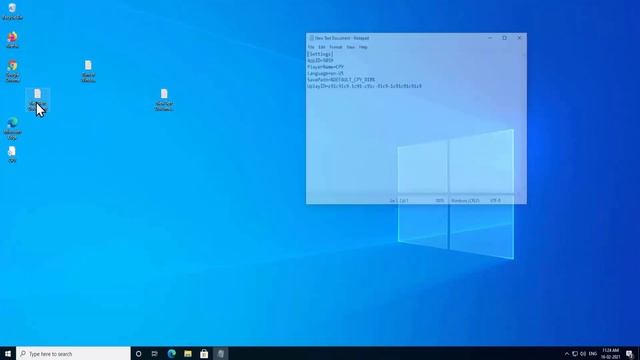Click the 'UTF-8' status bar entry
640x360 pixels.
495,201
